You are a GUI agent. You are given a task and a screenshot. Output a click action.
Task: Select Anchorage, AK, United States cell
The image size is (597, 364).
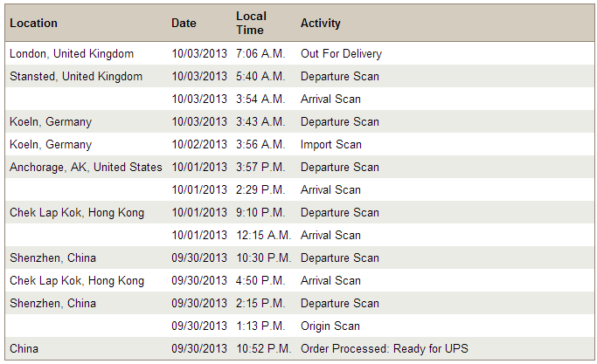pyautogui.click(x=86, y=168)
